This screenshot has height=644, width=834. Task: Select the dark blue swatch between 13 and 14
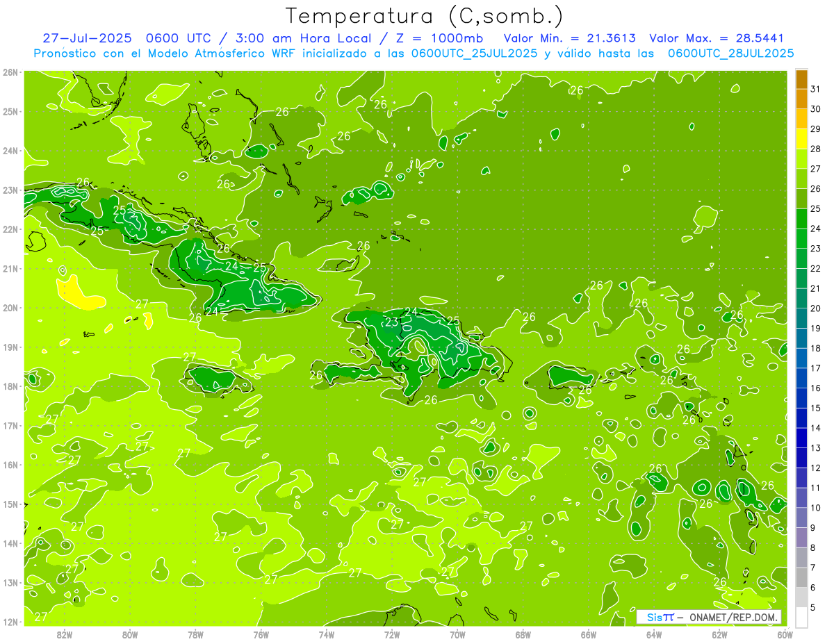(801, 438)
